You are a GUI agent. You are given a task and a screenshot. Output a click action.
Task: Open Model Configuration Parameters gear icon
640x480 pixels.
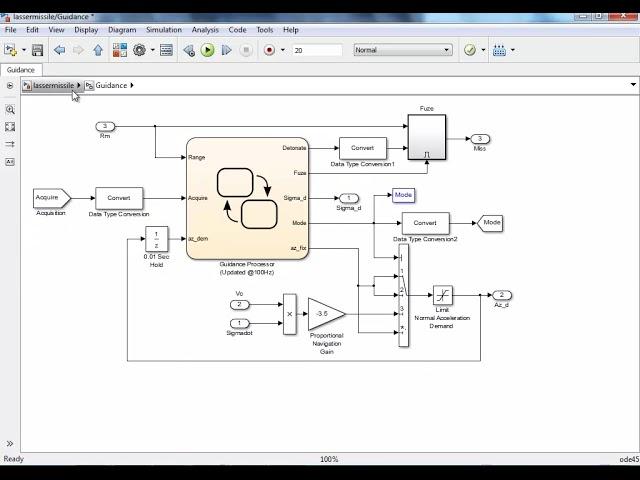click(x=140, y=50)
